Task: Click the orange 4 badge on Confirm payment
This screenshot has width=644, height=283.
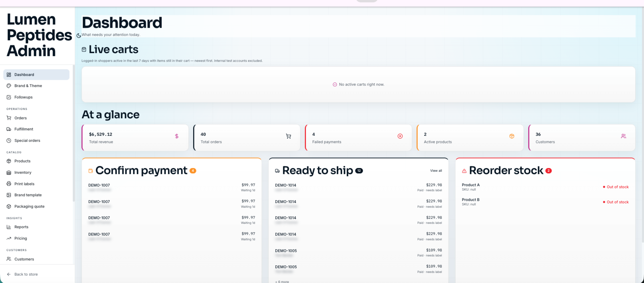Action: pyautogui.click(x=193, y=171)
